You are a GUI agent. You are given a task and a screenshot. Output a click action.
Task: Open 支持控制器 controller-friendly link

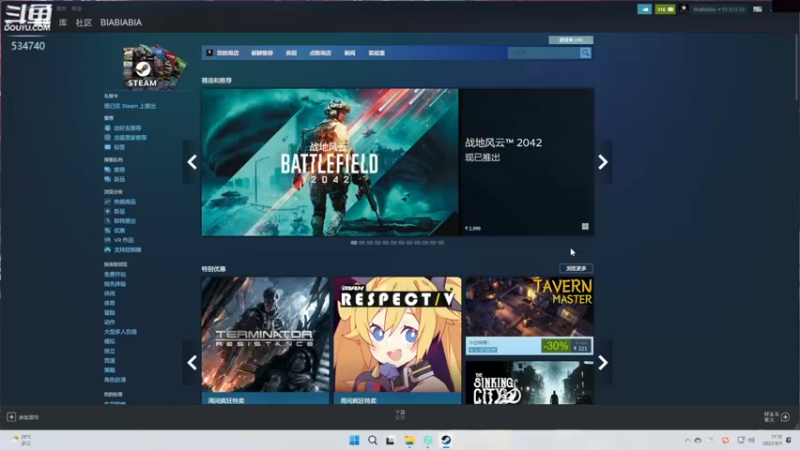tap(128, 250)
